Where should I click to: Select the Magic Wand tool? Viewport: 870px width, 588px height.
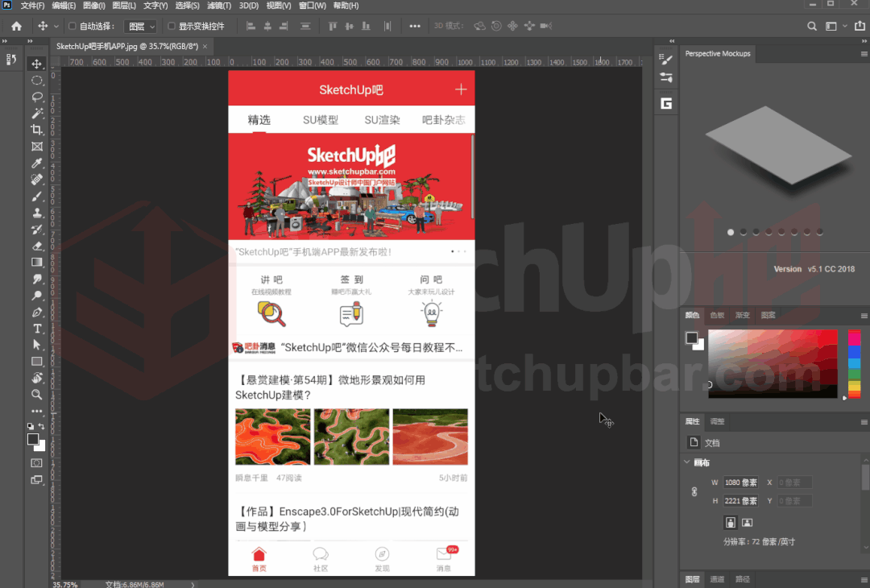click(36, 113)
